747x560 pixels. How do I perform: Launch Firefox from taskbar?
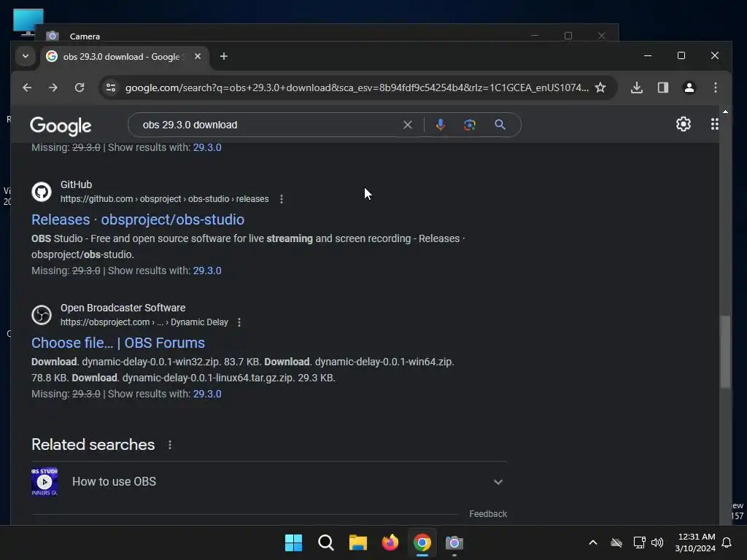coord(390,542)
